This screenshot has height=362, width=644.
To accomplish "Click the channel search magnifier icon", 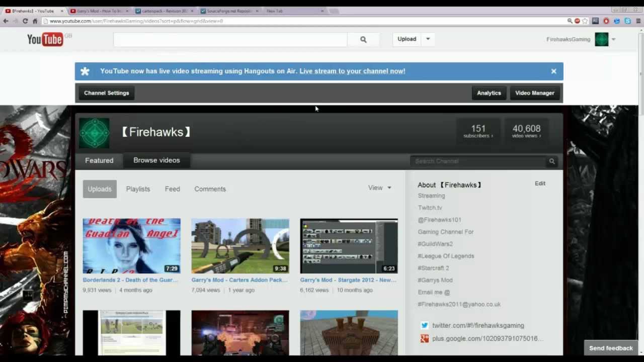I will [552, 161].
